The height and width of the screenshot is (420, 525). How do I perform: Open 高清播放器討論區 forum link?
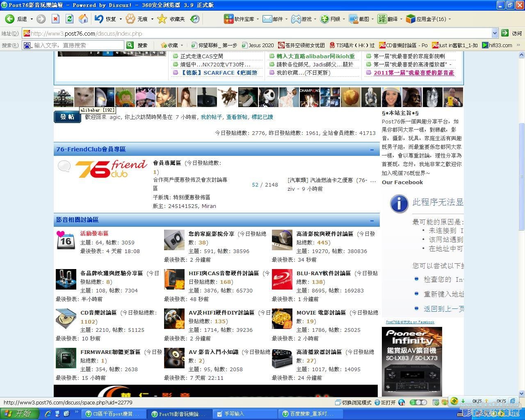coord(319,352)
